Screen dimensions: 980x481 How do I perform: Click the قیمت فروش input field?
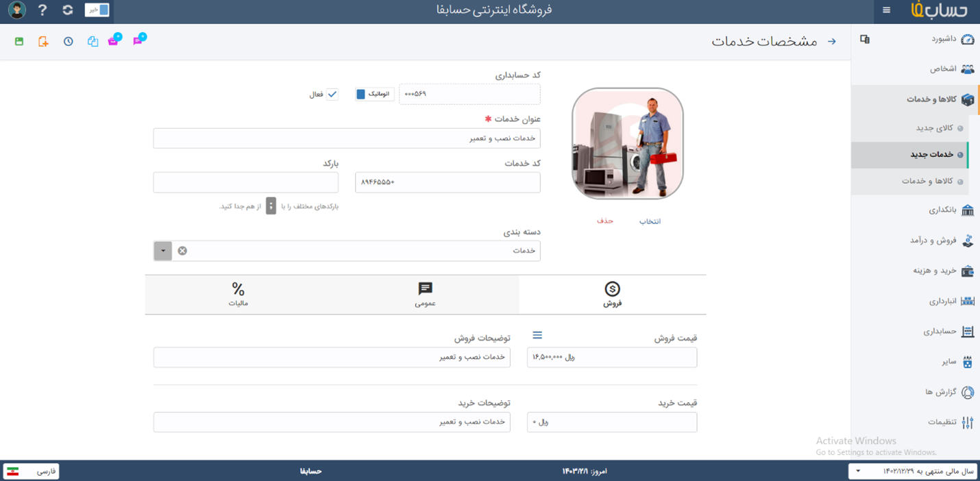tap(611, 357)
